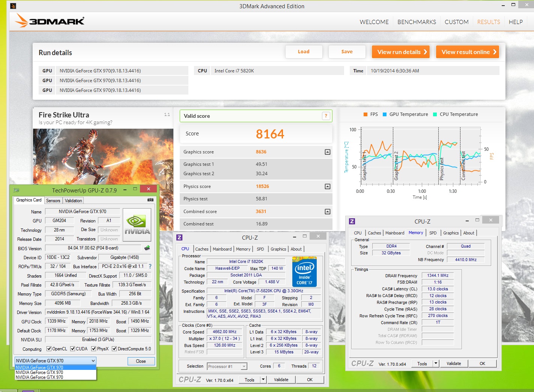534x392 pixels.
Task: Click the GPU-Z Name field GeForce GTX 970
Action: 83,212
